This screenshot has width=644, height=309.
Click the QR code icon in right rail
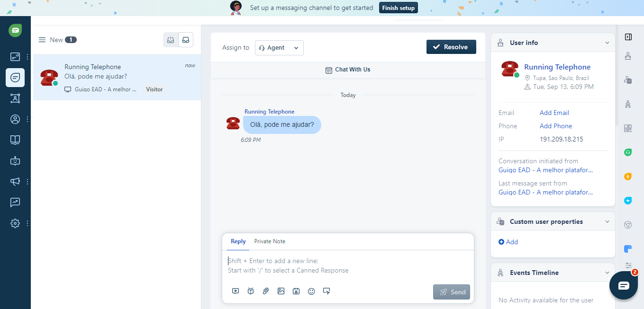click(x=628, y=128)
